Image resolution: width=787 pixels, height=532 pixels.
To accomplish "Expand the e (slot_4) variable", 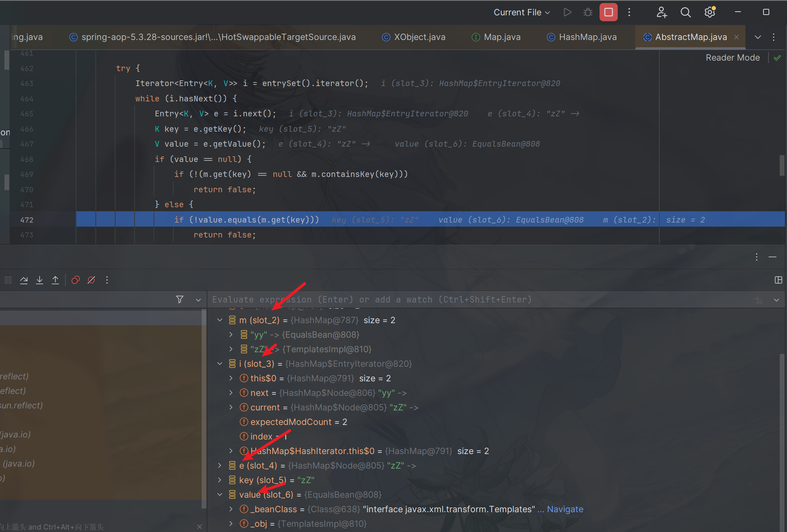I will coord(220,465).
